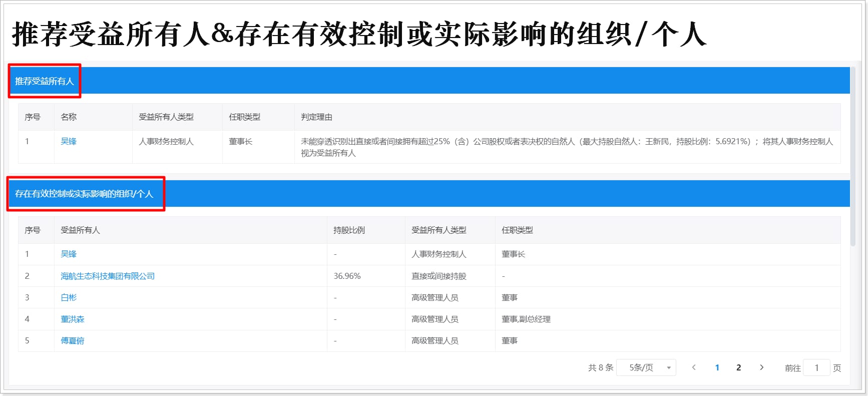Go to next page with right arrow
The image size is (868, 396).
pyautogui.click(x=761, y=367)
